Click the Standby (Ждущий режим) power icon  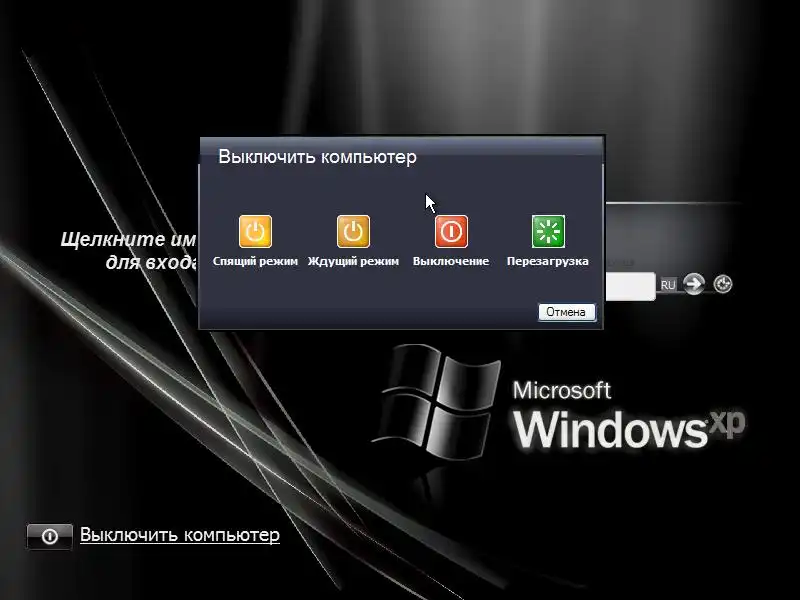353,232
